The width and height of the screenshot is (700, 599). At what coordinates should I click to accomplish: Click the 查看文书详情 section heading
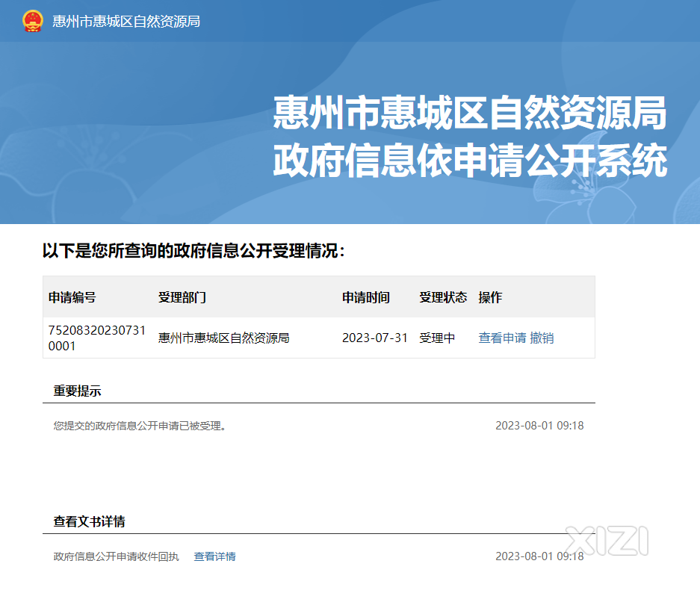(90, 521)
